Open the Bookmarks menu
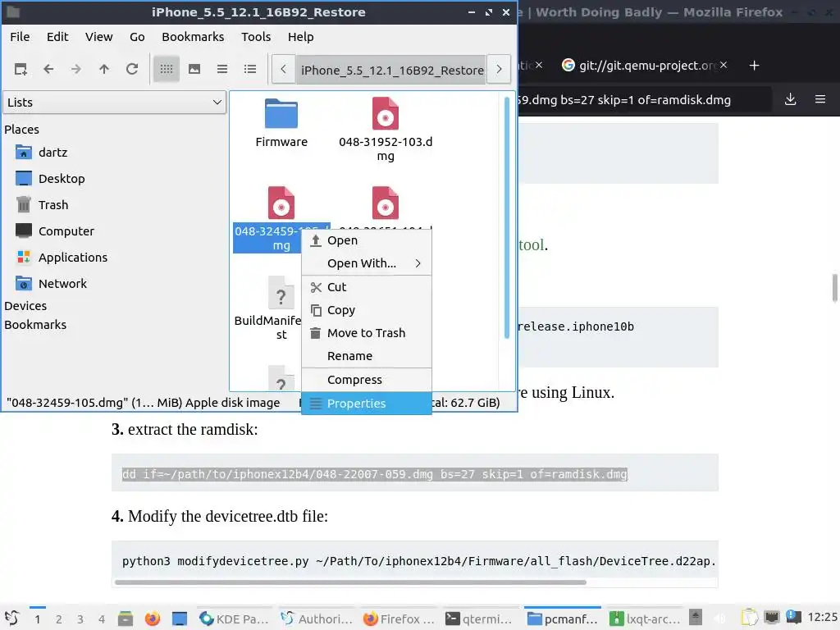The width and height of the screenshot is (840, 630). pyautogui.click(x=193, y=37)
